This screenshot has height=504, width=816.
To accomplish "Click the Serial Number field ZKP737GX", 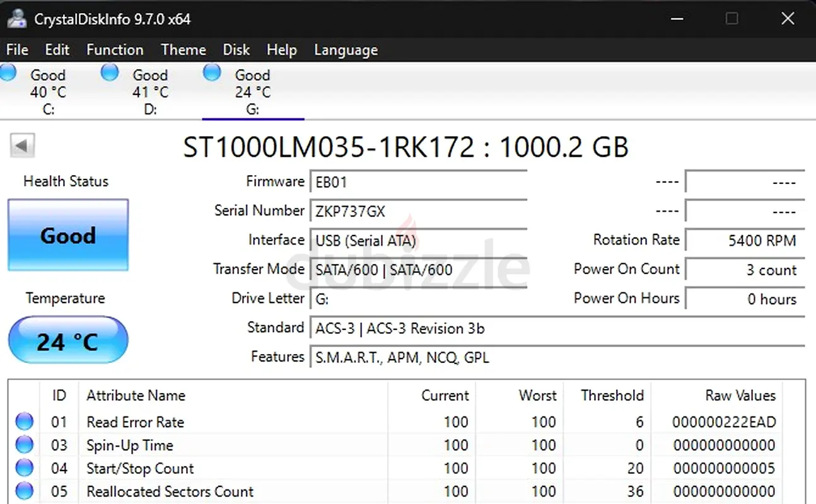I will point(418,212).
